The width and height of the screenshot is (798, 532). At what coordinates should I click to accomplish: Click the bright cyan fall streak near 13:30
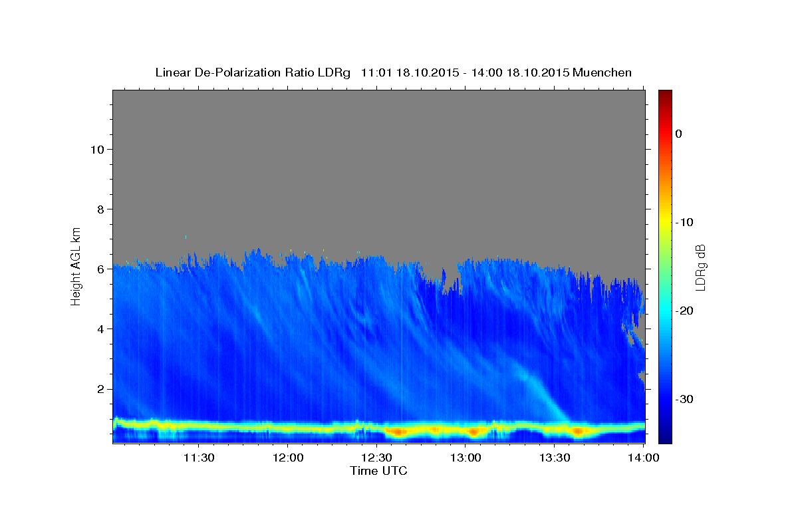click(x=547, y=393)
